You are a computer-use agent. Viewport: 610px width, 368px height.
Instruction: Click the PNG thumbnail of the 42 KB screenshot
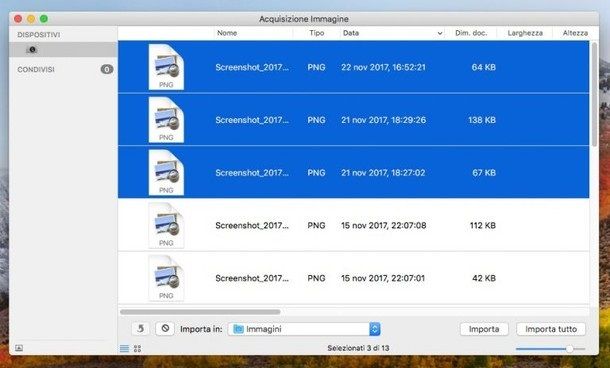click(166, 278)
